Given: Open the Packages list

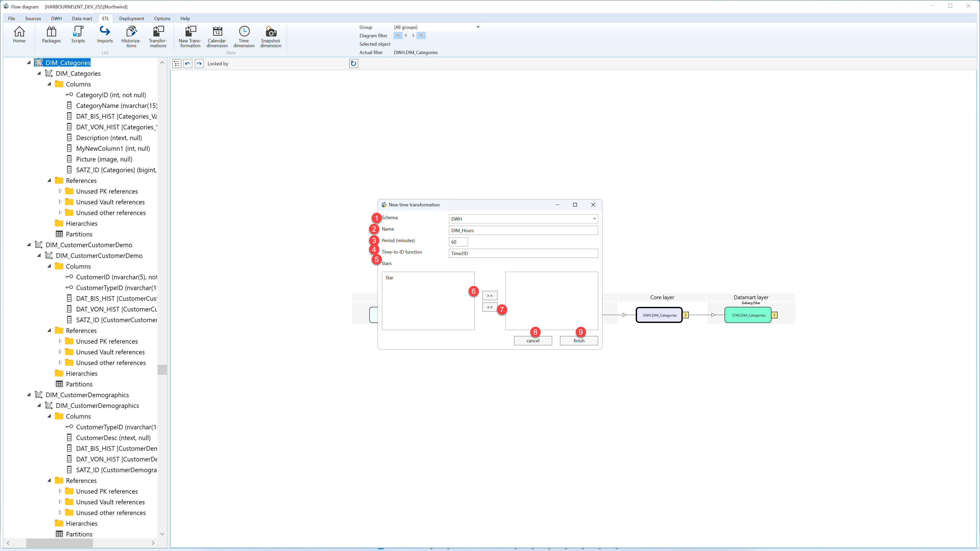Looking at the screenshot, I should click(x=51, y=35).
